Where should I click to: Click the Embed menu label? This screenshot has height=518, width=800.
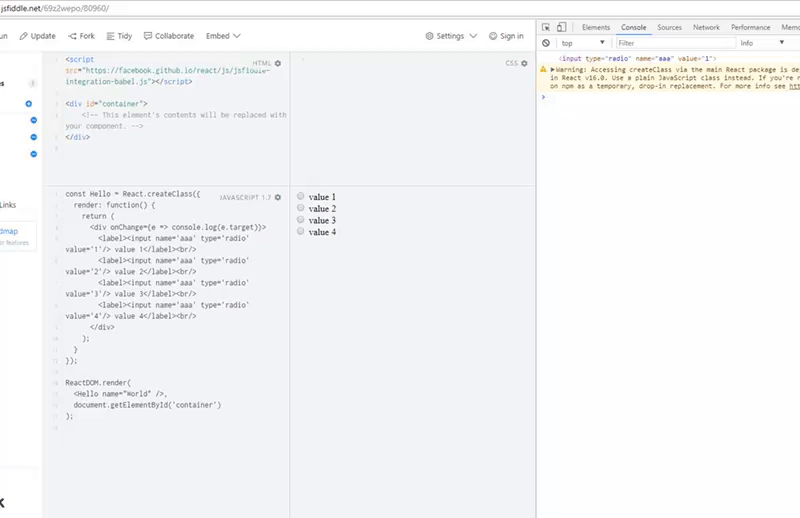[x=218, y=36]
